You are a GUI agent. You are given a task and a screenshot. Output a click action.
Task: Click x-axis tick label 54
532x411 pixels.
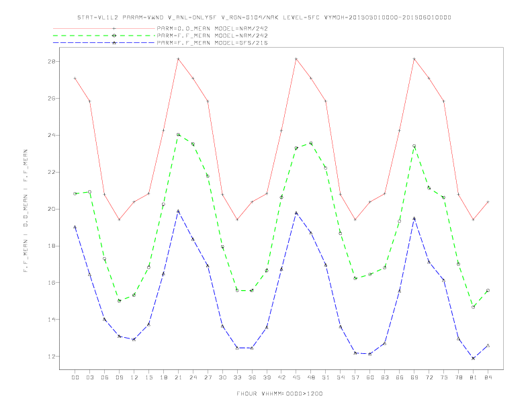click(x=341, y=377)
